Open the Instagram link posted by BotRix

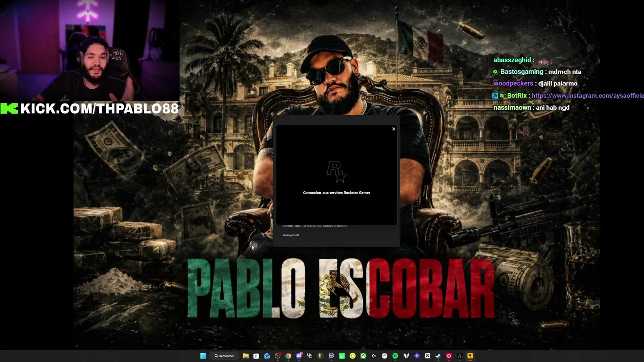(588, 96)
